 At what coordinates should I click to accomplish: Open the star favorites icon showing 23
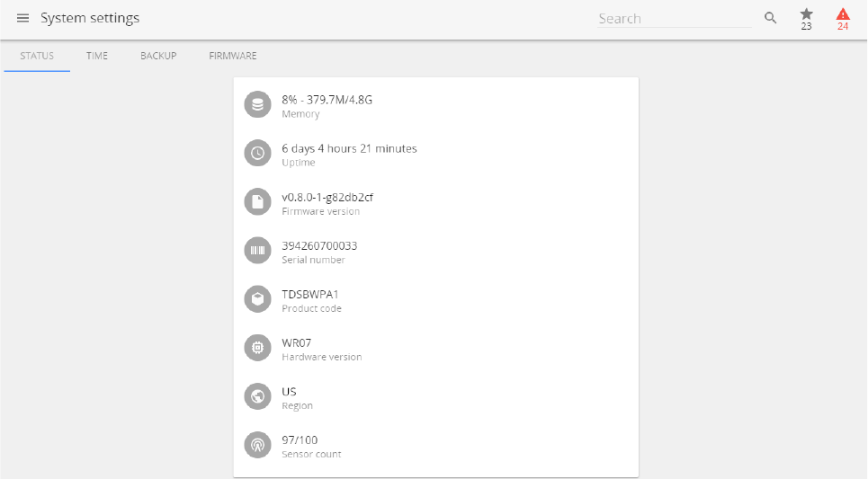(806, 15)
